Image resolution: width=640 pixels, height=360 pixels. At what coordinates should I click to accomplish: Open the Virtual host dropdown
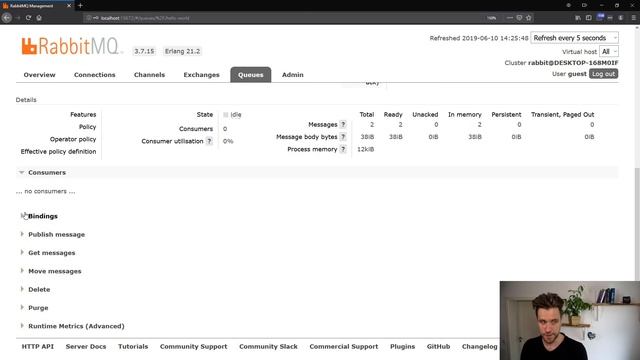[x=609, y=51]
